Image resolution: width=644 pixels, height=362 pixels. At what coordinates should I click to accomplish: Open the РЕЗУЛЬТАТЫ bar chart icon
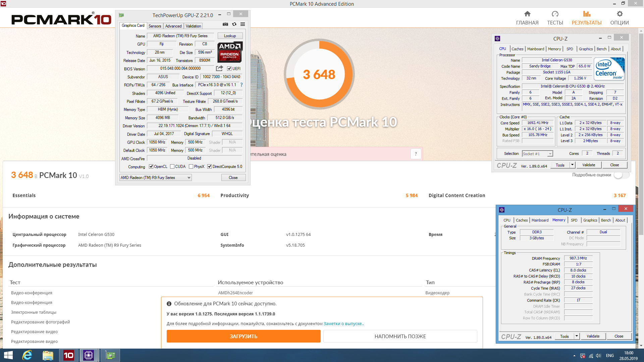click(587, 14)
